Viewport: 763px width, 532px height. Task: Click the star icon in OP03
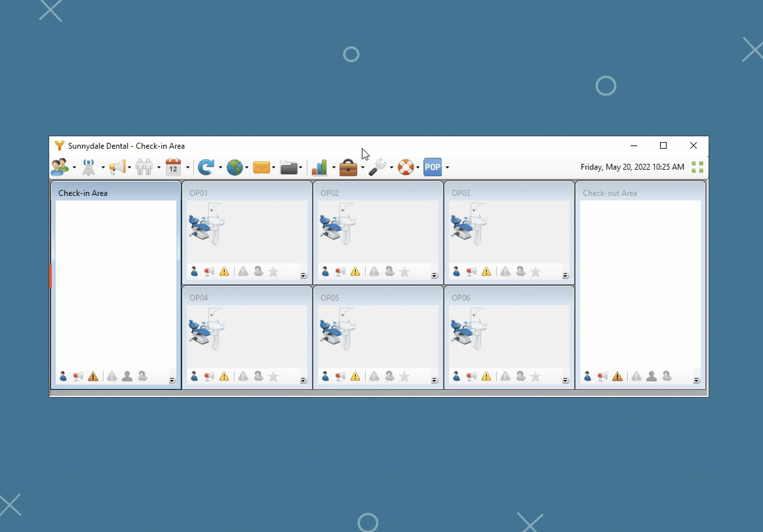(536, 271)
